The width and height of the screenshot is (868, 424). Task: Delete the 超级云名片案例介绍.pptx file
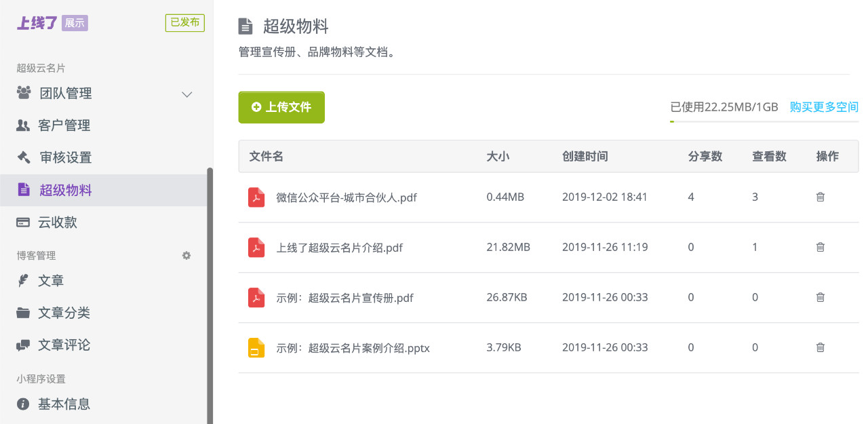(820, 347)
